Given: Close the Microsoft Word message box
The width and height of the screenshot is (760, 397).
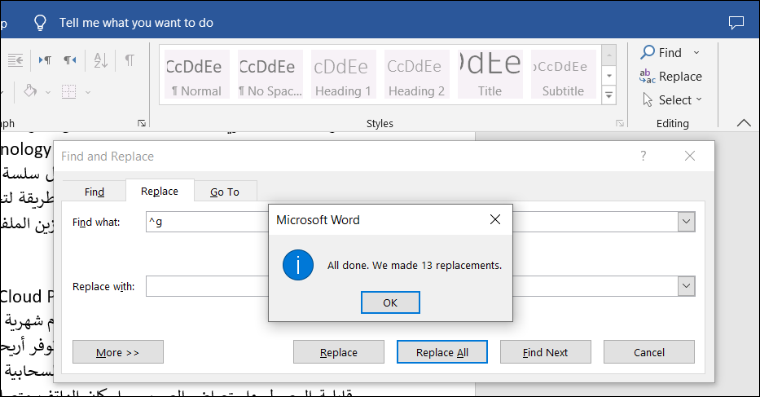Looking at the screenshot, I should coord(495,220).
